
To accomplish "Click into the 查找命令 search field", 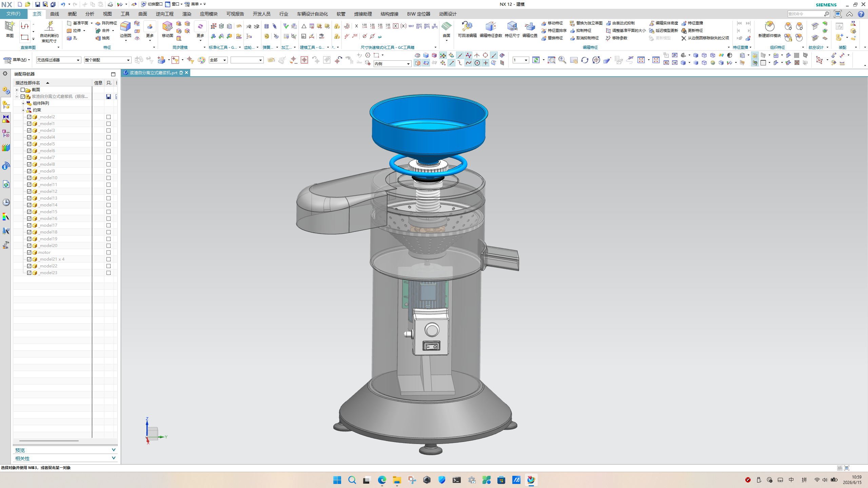I will 806,14.
